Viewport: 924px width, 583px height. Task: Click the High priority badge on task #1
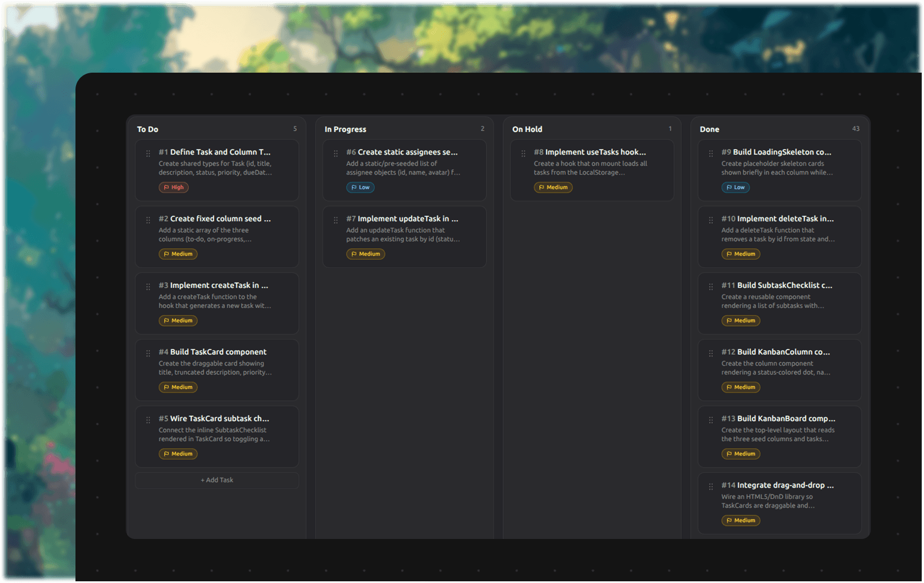174,187
